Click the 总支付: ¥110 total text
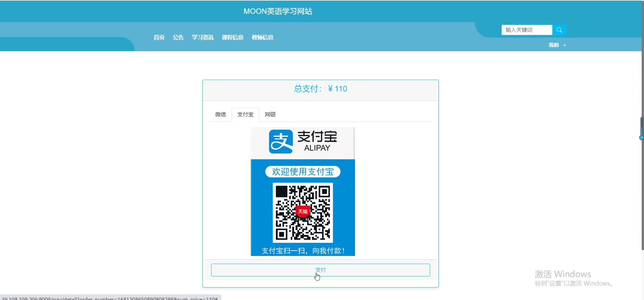This screenshot has height=300, width=644. coord(321,89)
